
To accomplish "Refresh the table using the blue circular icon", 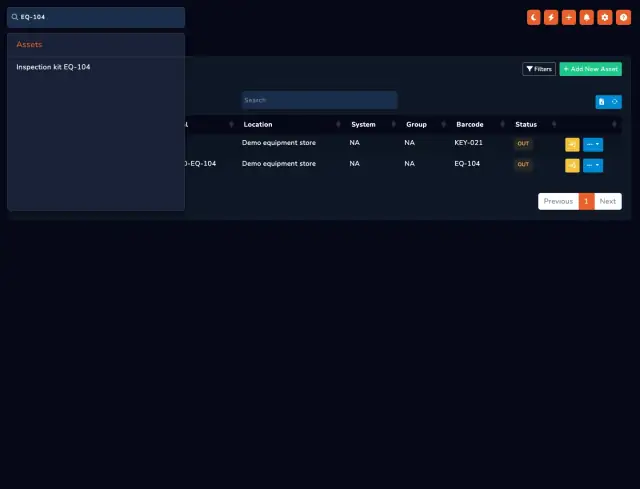I will click(x=615, y=102).
